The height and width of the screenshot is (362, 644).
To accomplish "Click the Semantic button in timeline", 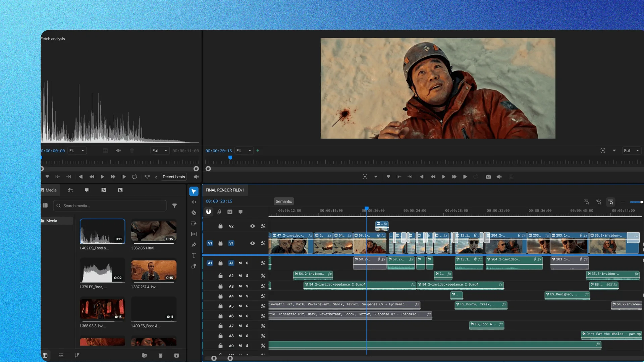I will 284,201.
